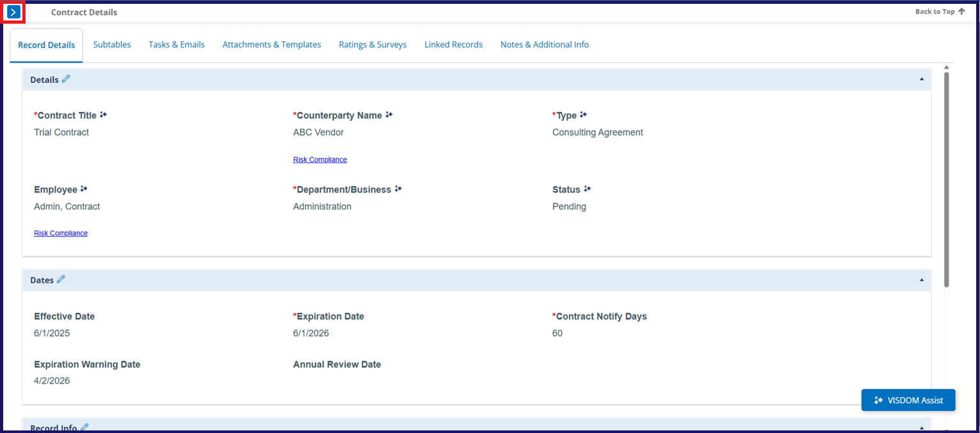The width and height of the screenshot is (980, 433).
Task: Edit the Details section with pencil icon
Action: [x=66, y=79]
